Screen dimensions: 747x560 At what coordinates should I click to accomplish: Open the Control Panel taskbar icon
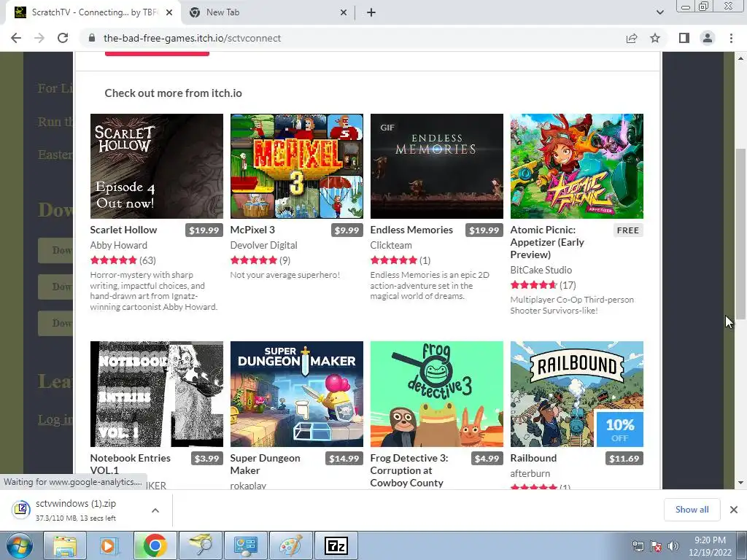pos(246,545)
